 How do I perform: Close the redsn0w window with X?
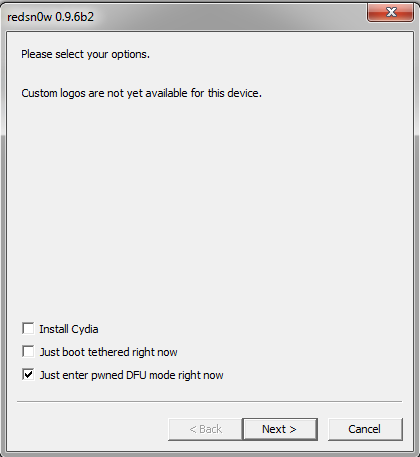coord(390,13)
